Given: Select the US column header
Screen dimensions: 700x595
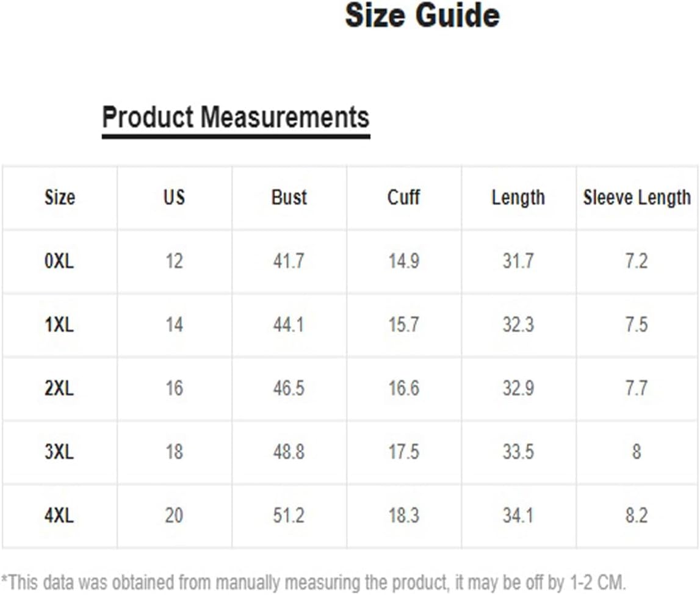Looking at the screenshot, I should pos(174,197).
